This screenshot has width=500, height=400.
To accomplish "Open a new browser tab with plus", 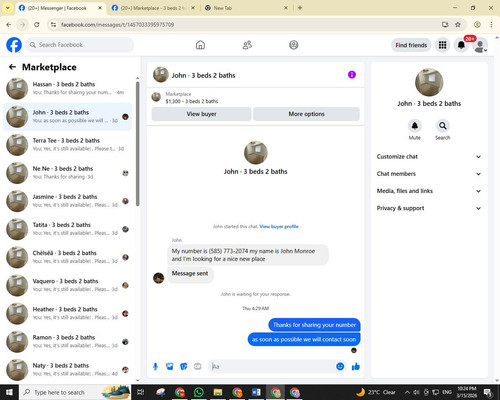I will (300, 8).
